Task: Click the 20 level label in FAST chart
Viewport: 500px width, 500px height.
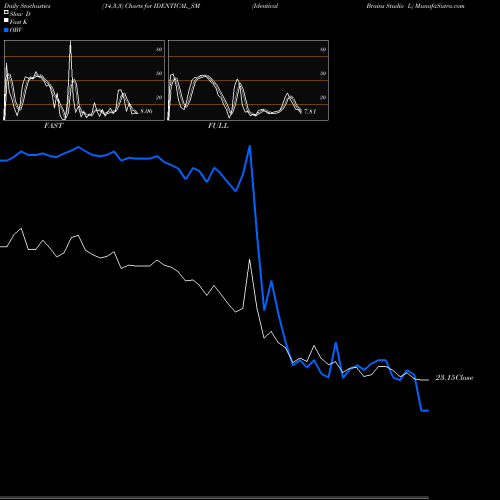Action: [x=159, y=97]
